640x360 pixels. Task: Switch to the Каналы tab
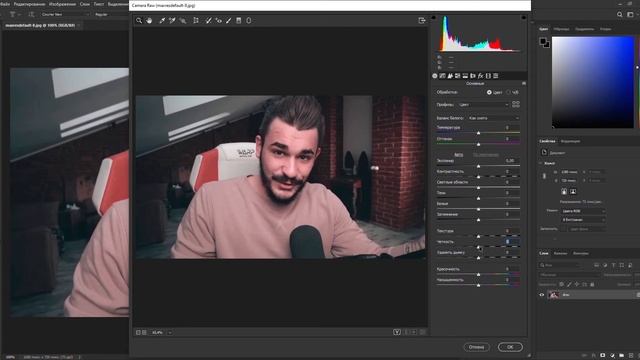560,253
